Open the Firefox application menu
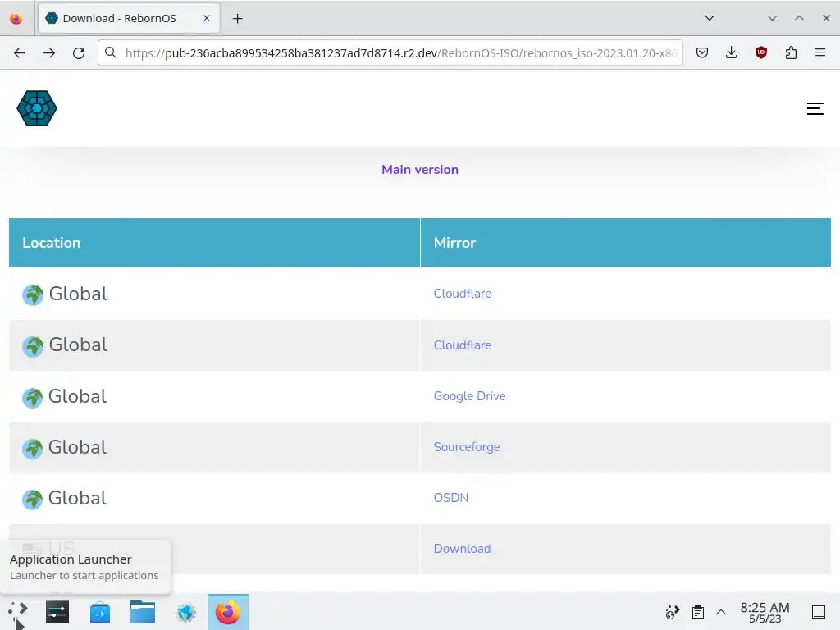Screen dimensions: 840x630 820,52
